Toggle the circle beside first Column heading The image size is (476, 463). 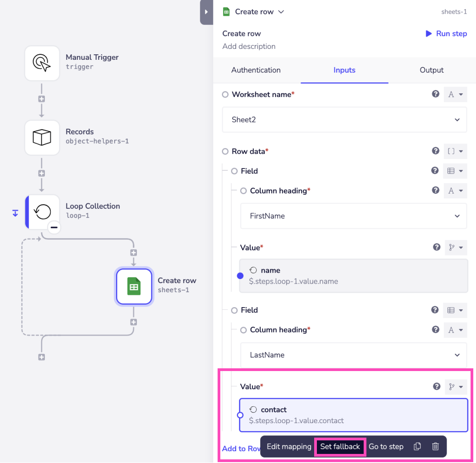(243, 191)
